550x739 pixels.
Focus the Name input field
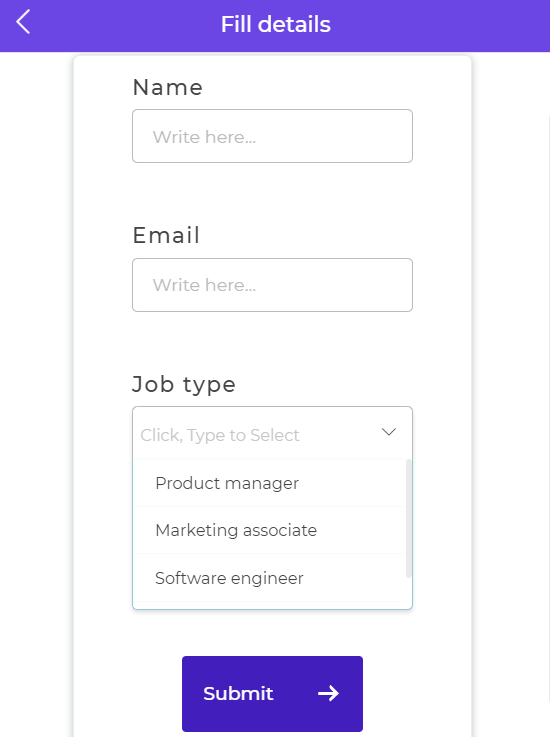272,136
